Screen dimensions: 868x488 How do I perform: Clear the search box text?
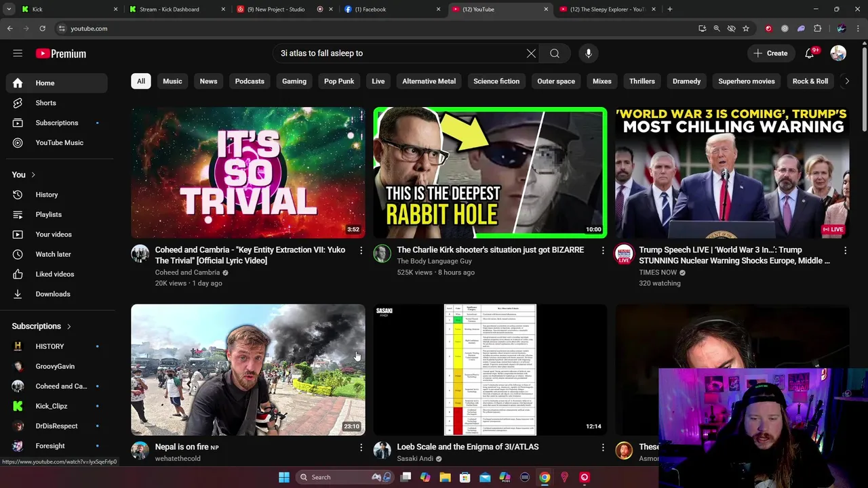click(x=531, y=54)
